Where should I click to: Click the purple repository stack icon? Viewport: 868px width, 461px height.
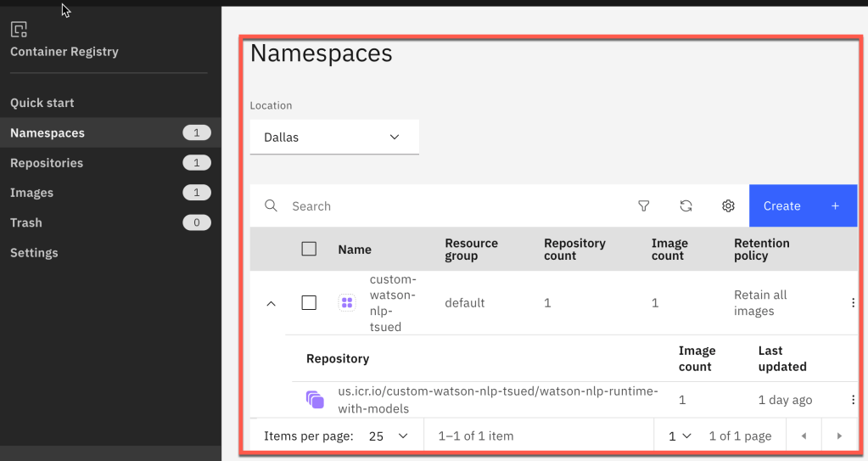click(x=315, y=400)
